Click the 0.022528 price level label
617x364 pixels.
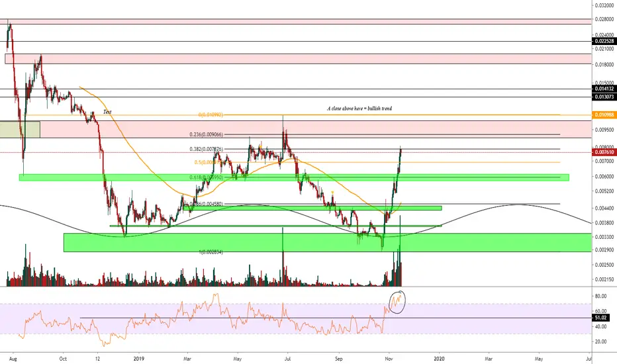pos(604,41)
